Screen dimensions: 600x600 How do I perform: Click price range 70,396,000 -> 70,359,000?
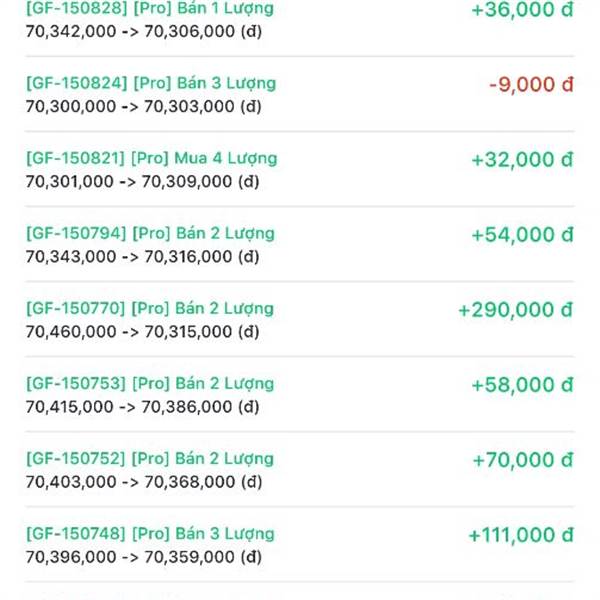click(144, 556)
